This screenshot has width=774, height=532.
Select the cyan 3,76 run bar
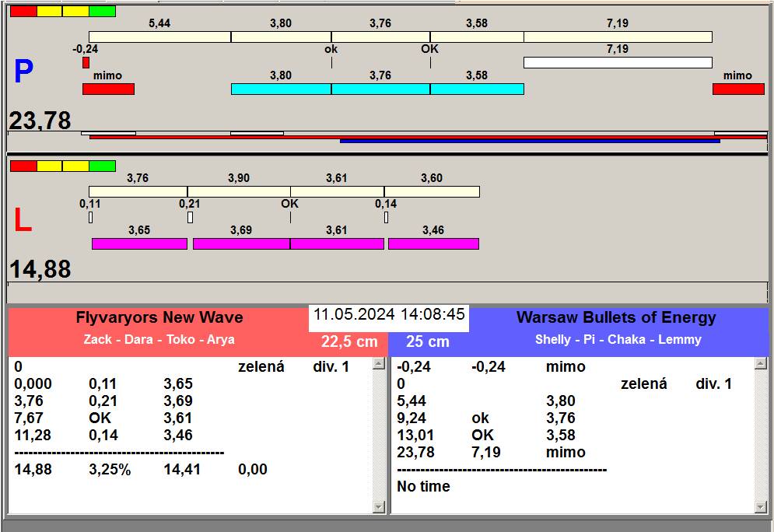[380, 89]
